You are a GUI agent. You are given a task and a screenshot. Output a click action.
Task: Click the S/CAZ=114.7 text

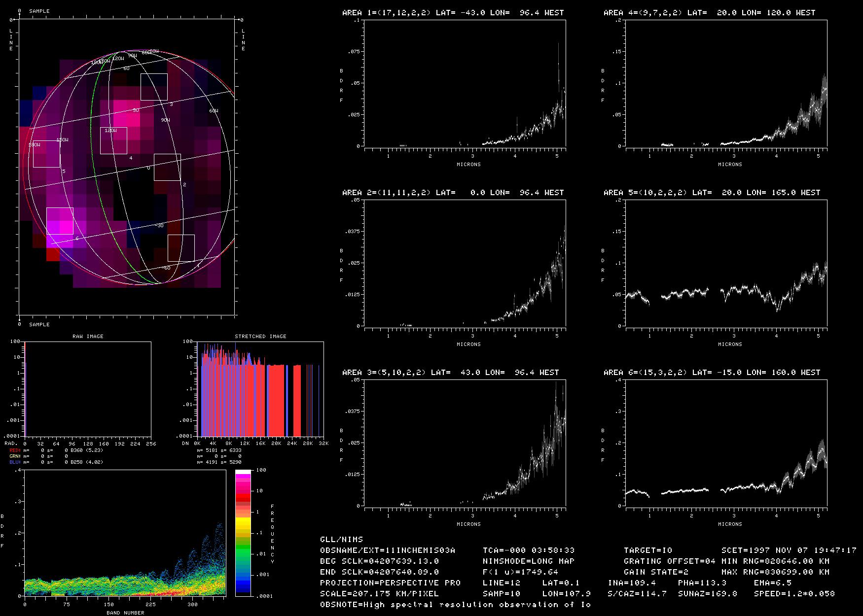point(637,594)
